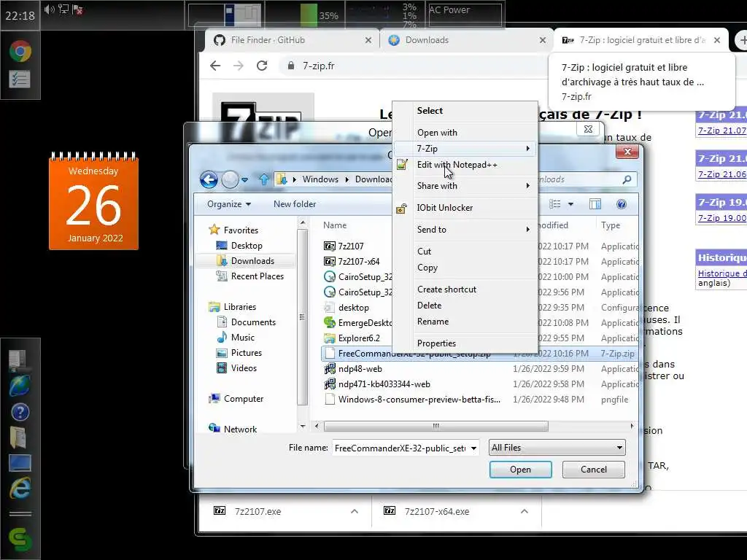
Task: Open the help icon in Open dialog toolbar
Action: [x=622, y=204]
